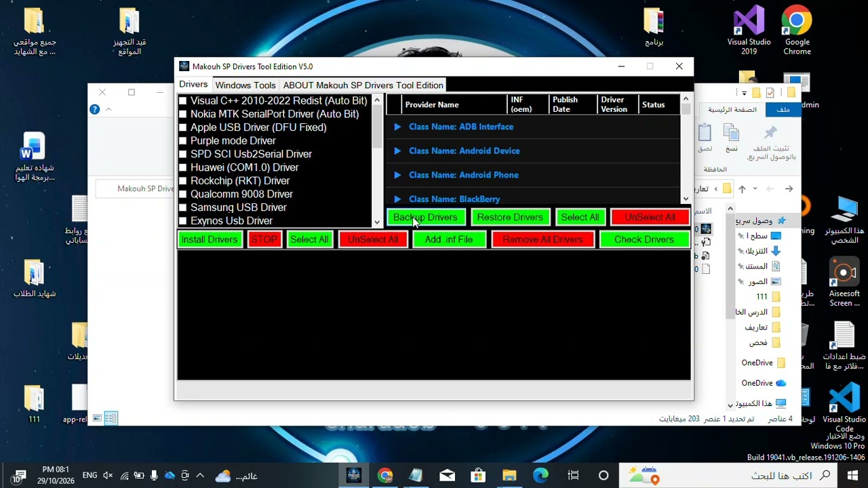This screenshot has width=868, height=488.
Task: Check Nokia MTK SerialPort Driver box
Action: point(182,115)
